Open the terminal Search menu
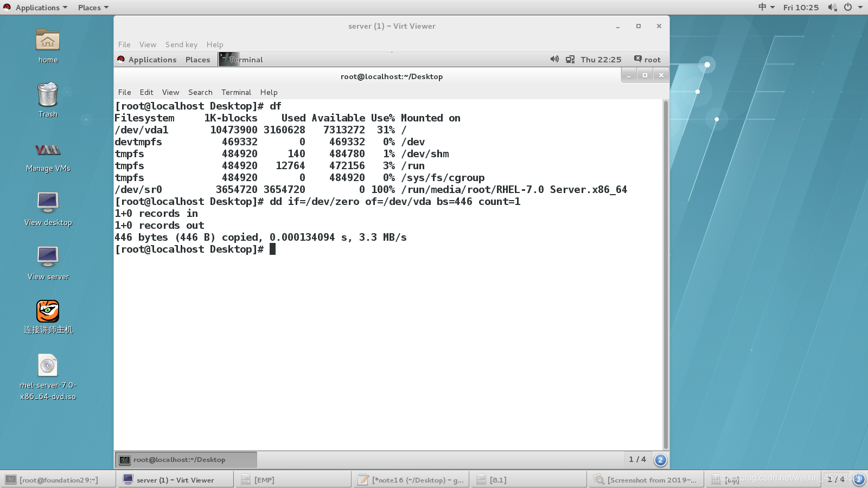This screenshot has height=488, width=868. [x=200, y=92]
